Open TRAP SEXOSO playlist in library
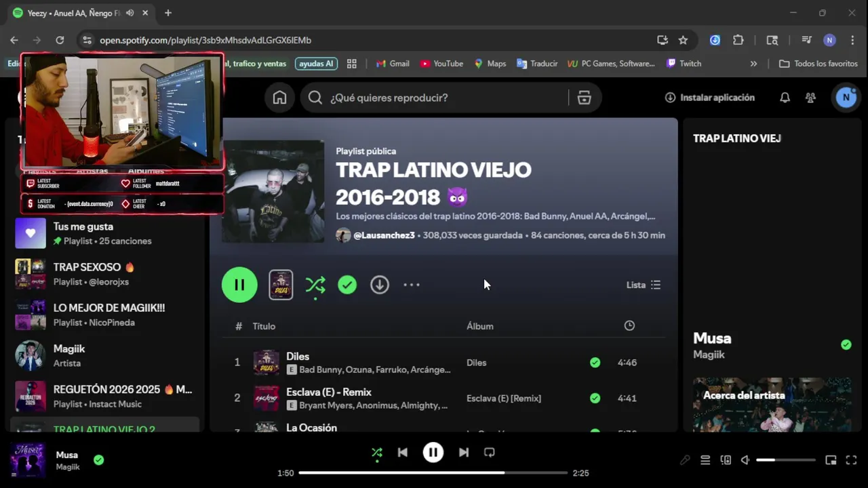Viewport: 868px width, 488px height. coord(105,274)
